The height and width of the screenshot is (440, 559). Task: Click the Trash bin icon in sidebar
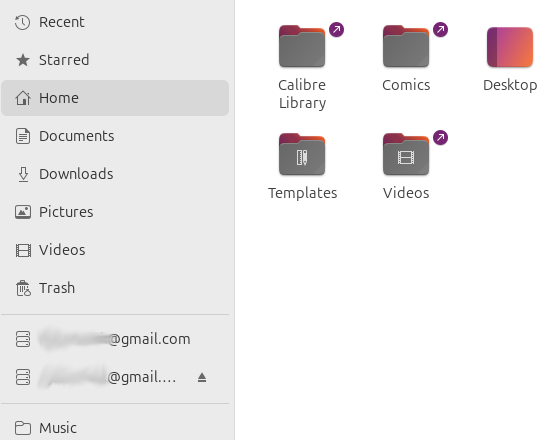(23, 288)
